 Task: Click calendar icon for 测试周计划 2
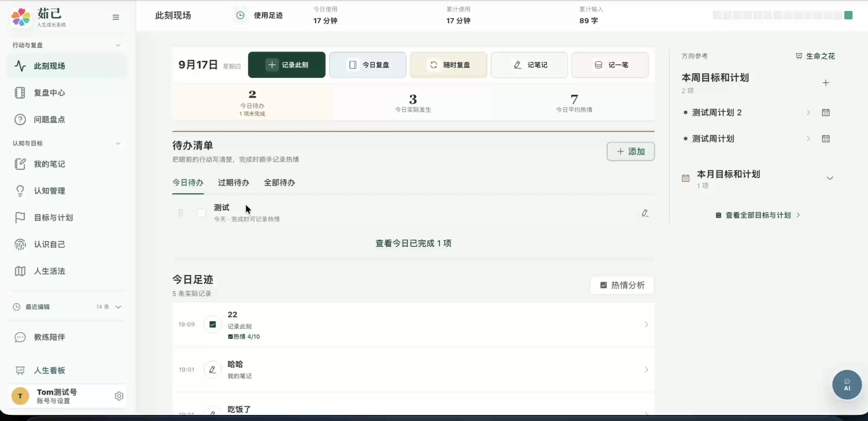point(826,113)
